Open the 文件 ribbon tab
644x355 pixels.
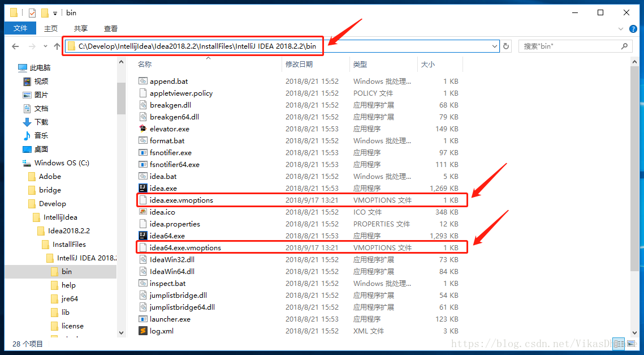tap(20, 28)
